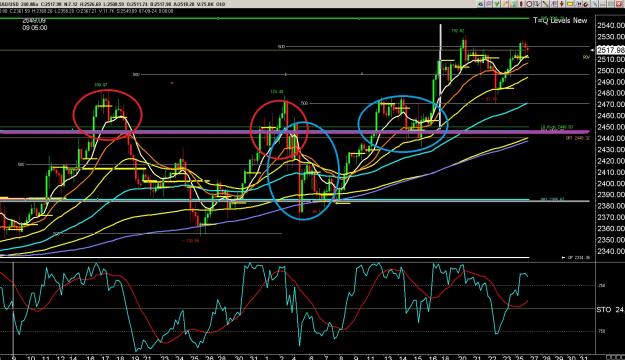Click the eye icon in top toolbar
The height and width of the screenshot is (360, 625).
tap(481, 4)
